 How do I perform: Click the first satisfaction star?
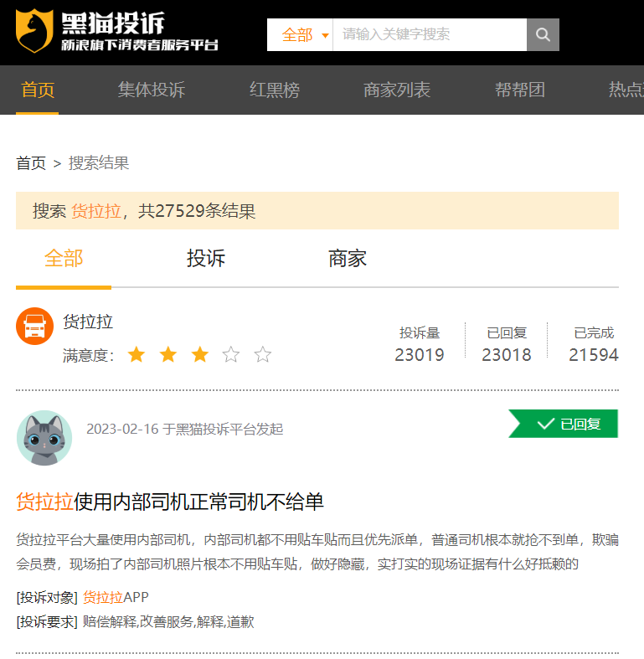coord(137,354)
